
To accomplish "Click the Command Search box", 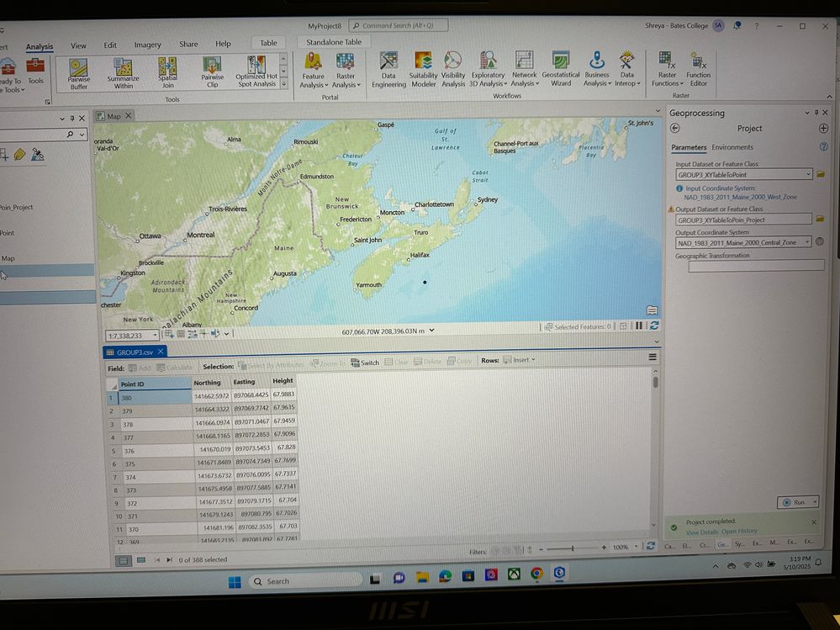I will coord(399,25).
